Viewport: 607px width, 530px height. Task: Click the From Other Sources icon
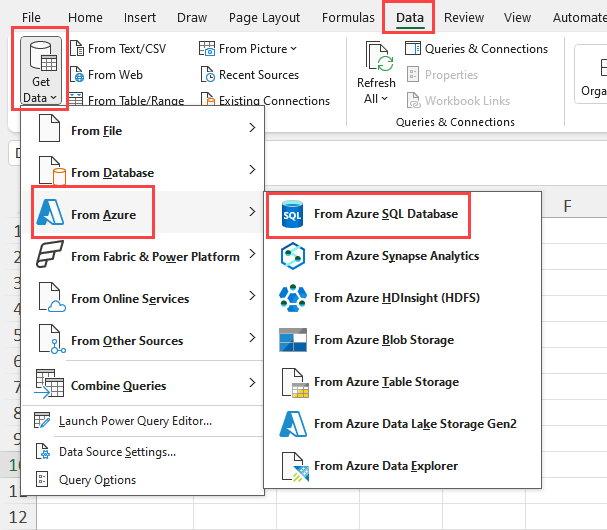(52, 339)
